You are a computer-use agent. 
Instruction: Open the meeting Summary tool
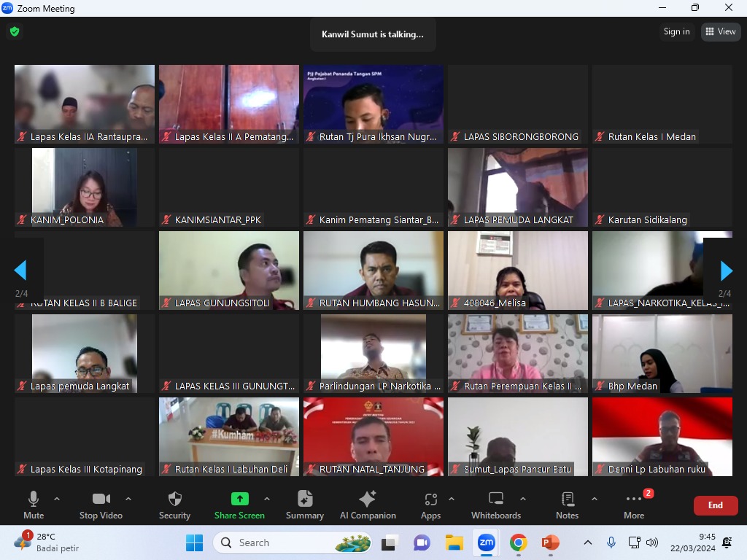pyautogui.click(x=305, y=505)
